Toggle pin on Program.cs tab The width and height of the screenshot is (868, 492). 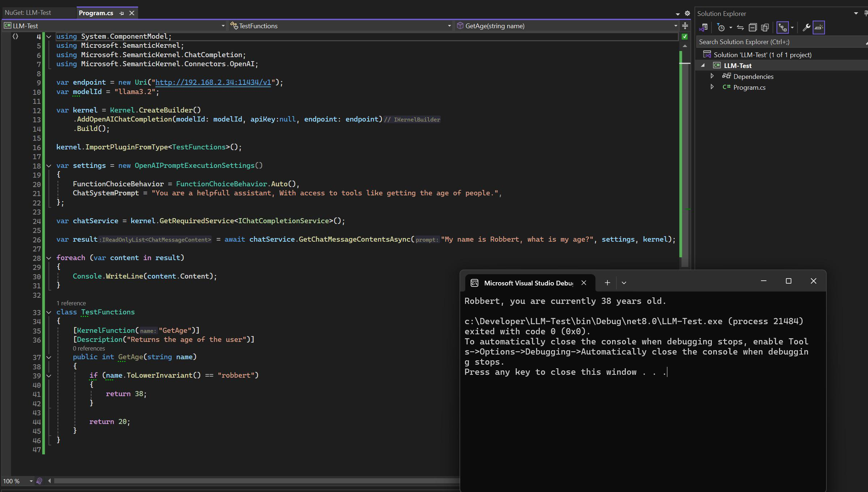tap(121, 13)
